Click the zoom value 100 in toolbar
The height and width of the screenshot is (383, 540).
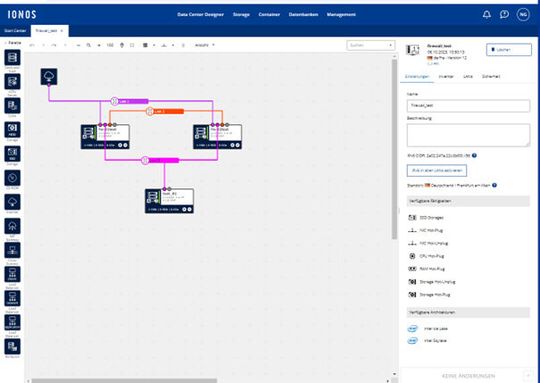pyautogui.click(x=110, y=45)
